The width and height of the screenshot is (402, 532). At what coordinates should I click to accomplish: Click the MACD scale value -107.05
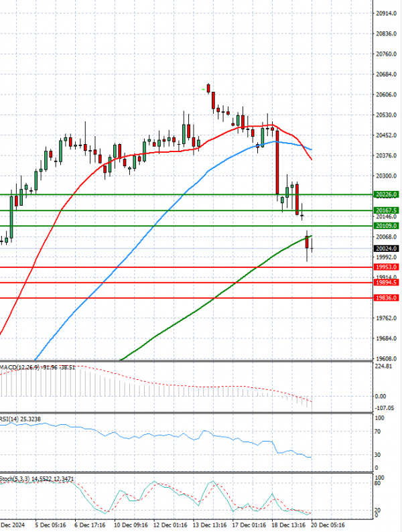[x=385, y=408]
